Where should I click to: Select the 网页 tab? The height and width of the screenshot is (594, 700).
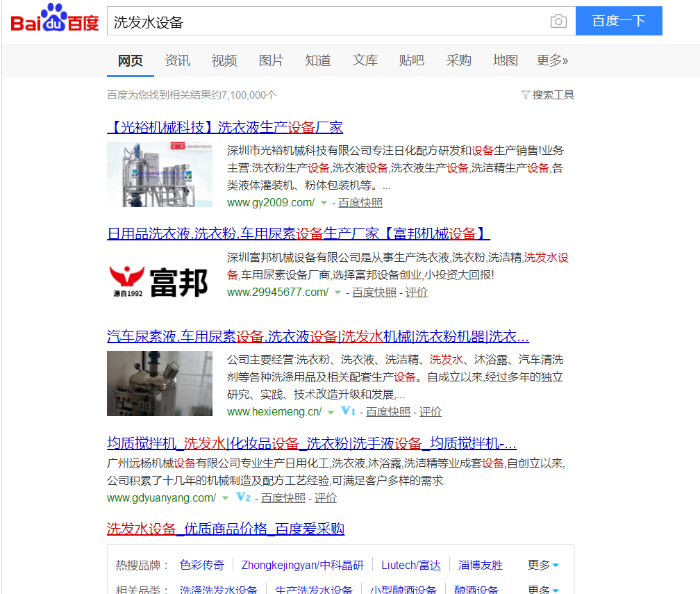[131, 60]
